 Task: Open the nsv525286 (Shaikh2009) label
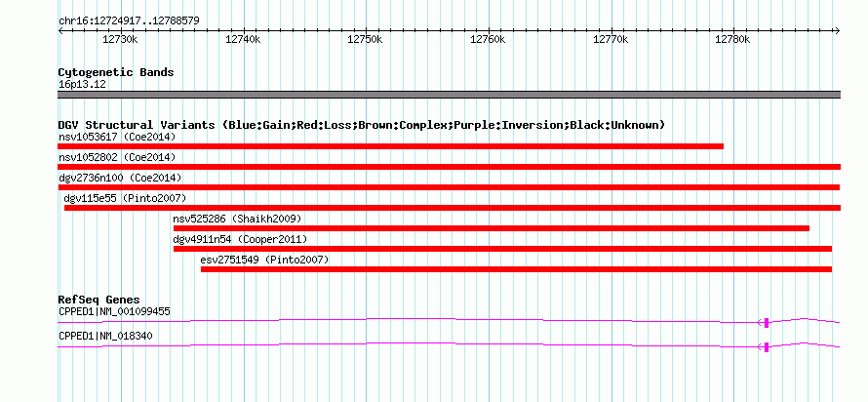pyautogui.click(x=238, y=219)
